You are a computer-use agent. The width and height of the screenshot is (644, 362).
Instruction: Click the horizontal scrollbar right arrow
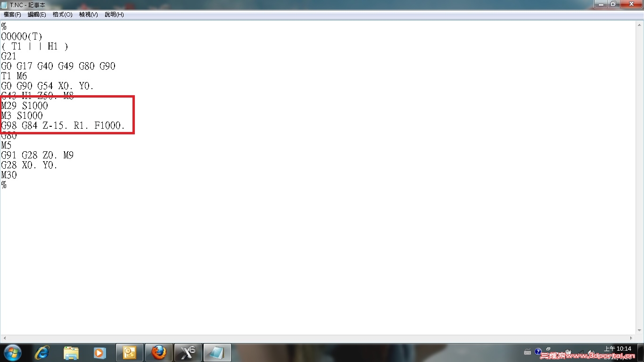[632, 338]
